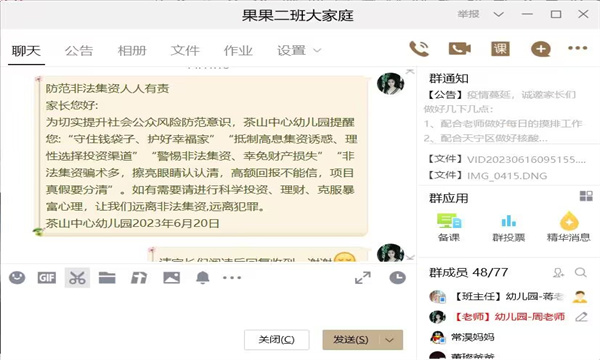Minimize the chat window
Viewport: 600px width, 360px height.
(527, 14)
